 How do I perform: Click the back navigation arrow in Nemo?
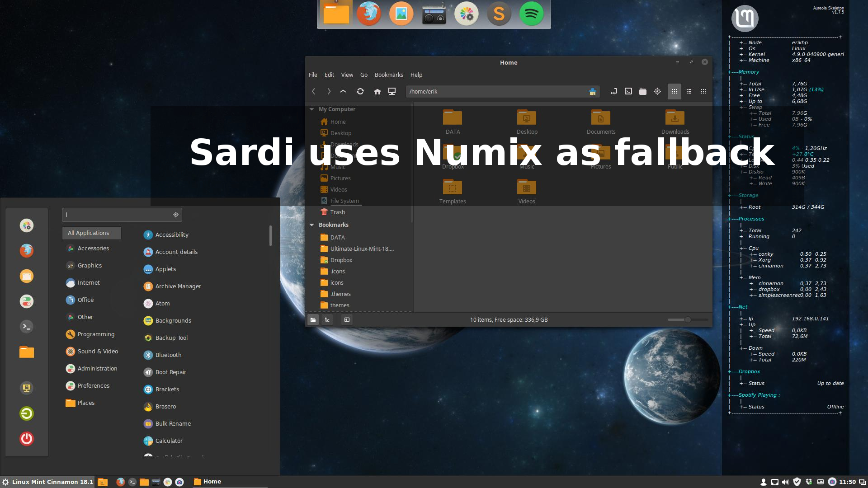tap(313, 91)
